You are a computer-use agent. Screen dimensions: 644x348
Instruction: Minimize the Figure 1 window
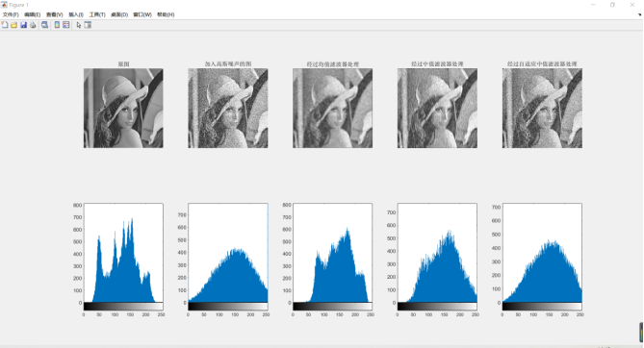(x=593, y=5)
